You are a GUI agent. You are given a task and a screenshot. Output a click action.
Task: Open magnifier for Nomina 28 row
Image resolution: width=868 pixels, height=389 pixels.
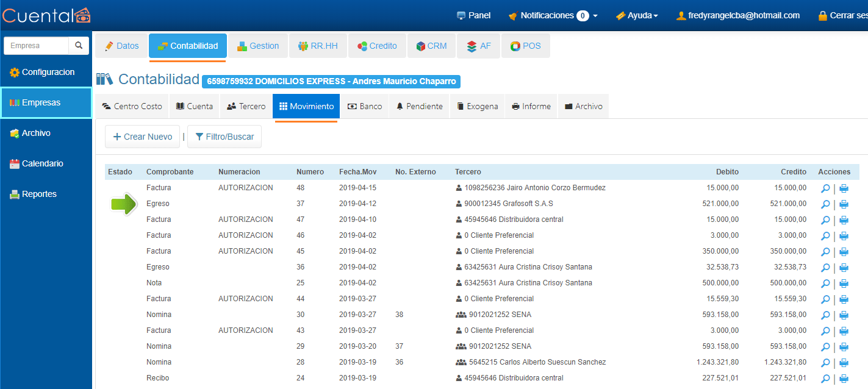(825, 363)
